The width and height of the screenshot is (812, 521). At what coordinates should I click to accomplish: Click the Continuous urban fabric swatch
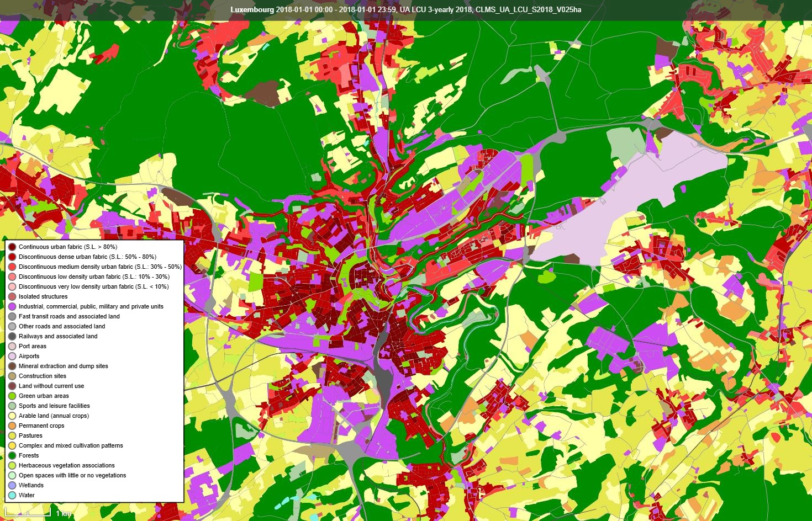12,247
